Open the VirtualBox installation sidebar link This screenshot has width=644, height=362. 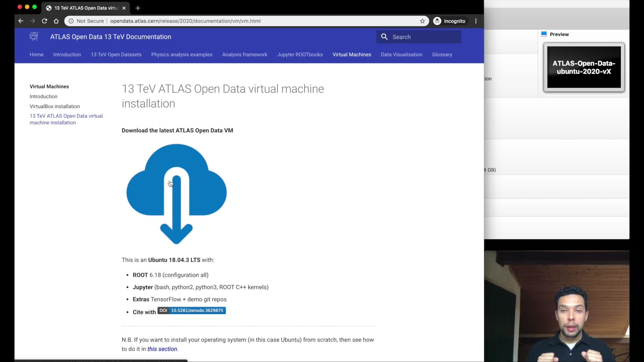55,106
